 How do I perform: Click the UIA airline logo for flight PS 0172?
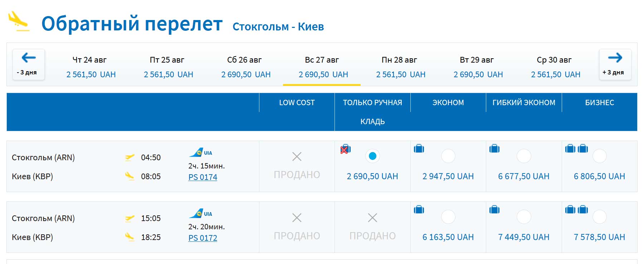click(201, 214)
